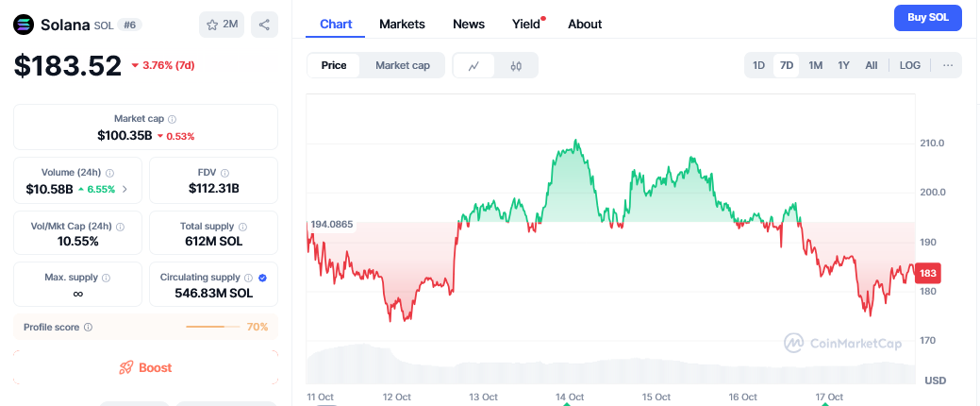Toggle chart to Price view
This screenshot has height=406, width=980.
(x=334, y=65)
